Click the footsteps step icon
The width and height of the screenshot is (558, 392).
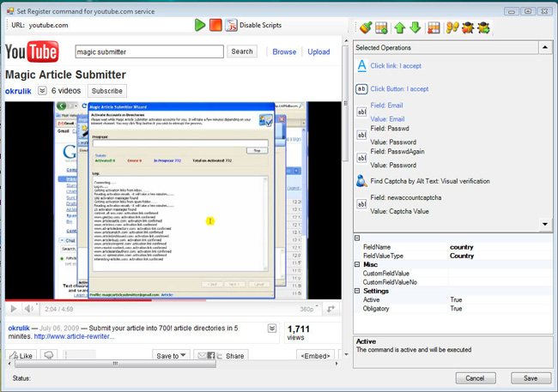click(452, 27)
